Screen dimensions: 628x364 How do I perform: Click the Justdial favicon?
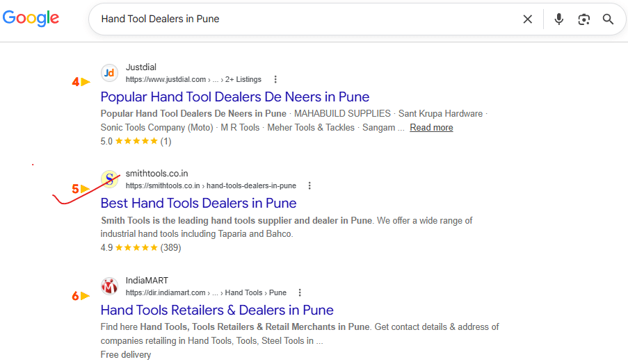click(x=109, y=73)
